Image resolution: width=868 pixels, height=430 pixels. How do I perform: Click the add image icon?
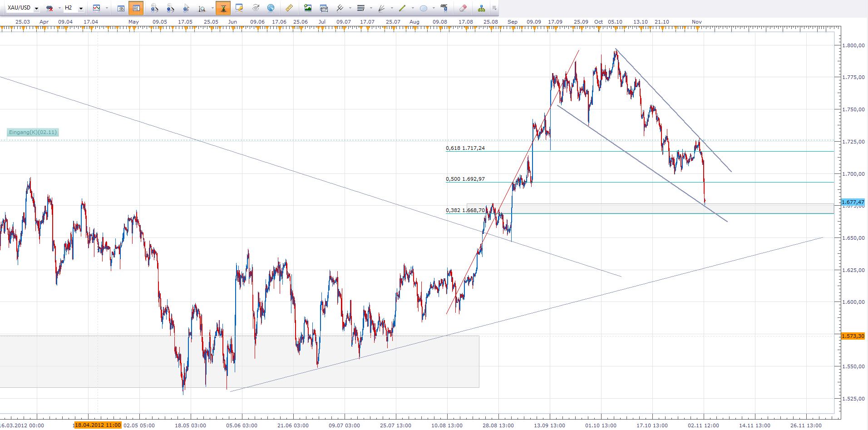pyautogui.click(x=308, y=8)
